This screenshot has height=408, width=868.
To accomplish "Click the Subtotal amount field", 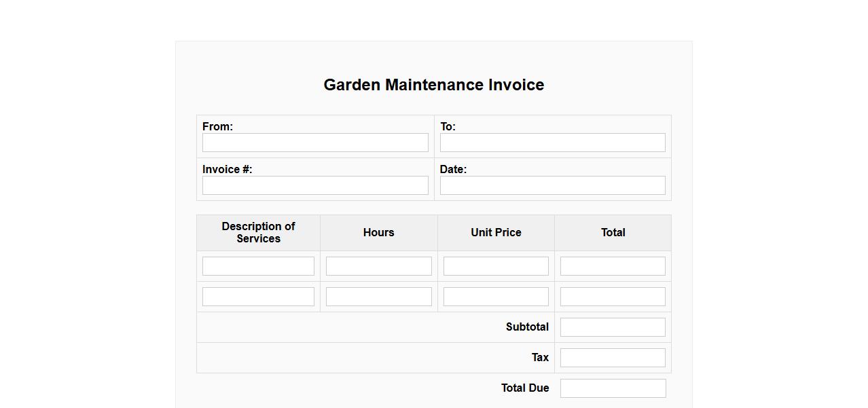I will (x=613, y=327).
